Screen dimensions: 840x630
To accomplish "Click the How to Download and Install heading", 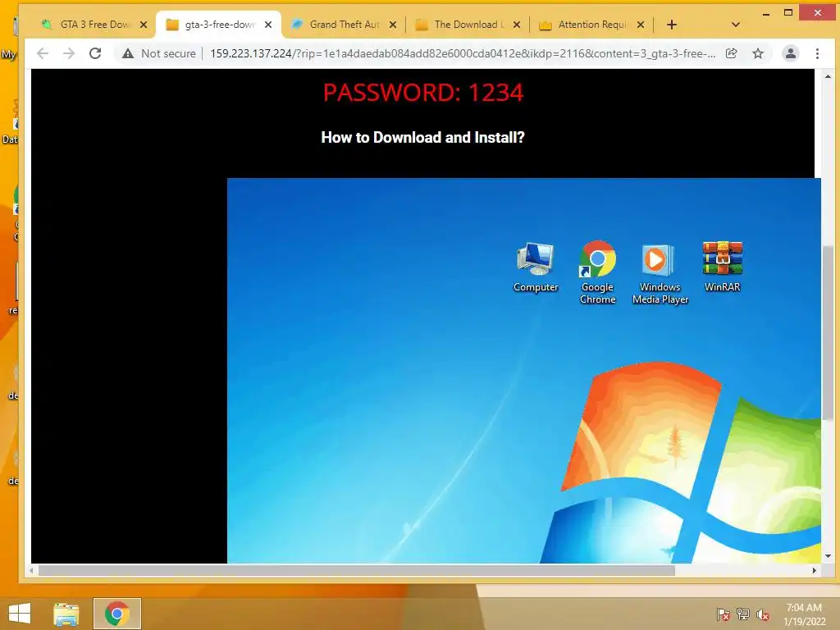I will point(422,138).
